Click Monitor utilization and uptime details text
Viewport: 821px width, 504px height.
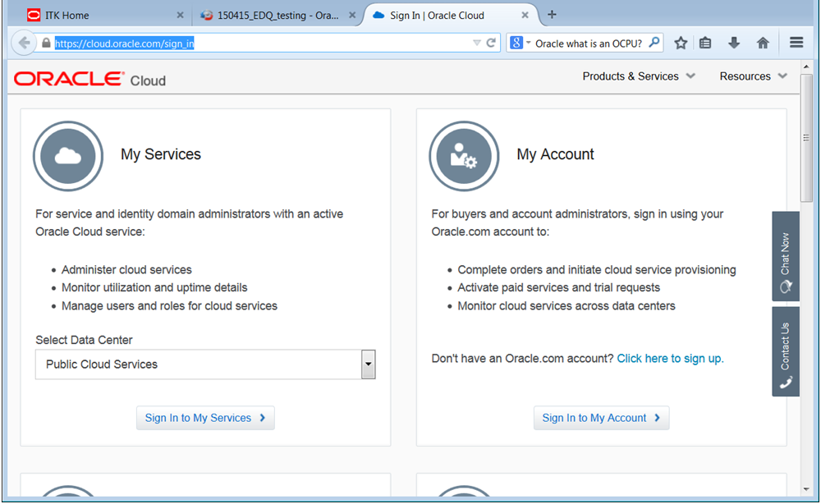(154, 287)
